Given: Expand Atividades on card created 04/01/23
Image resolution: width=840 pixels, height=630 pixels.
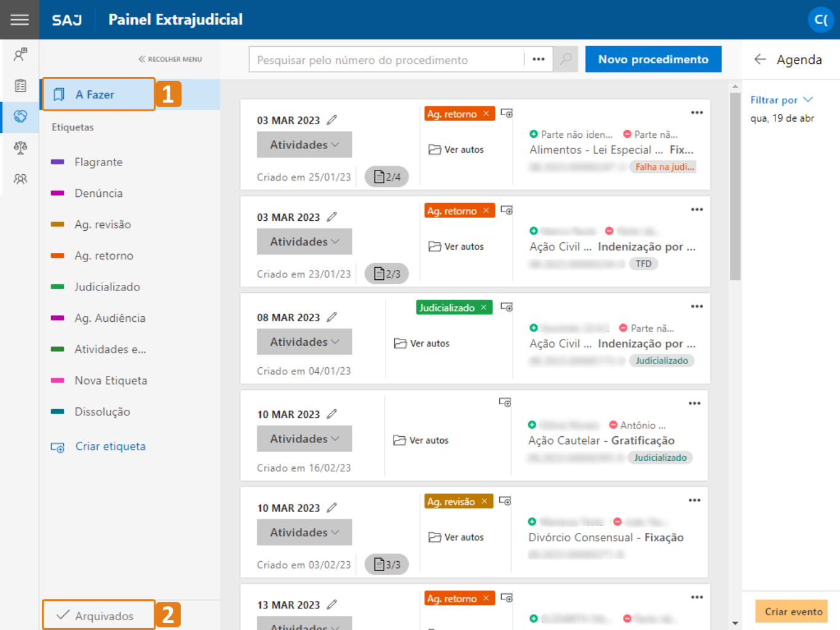Looking at the screenshot, I should 304,341.
